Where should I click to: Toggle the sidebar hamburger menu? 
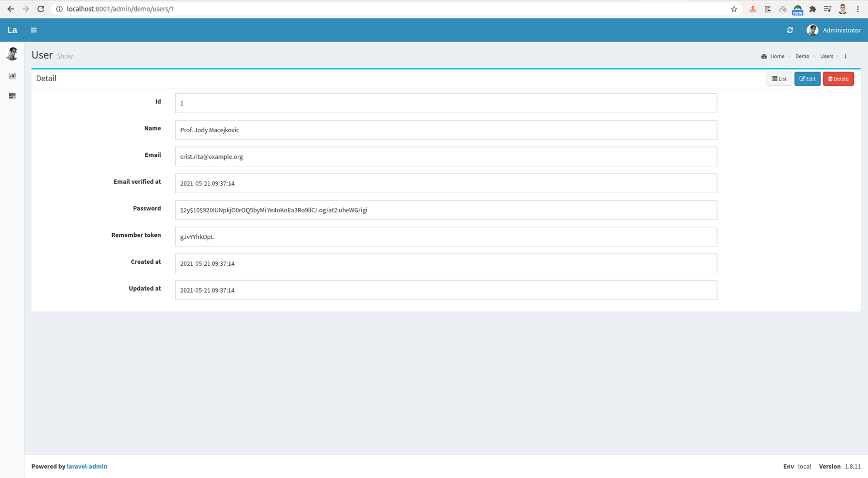click(34, 30)
